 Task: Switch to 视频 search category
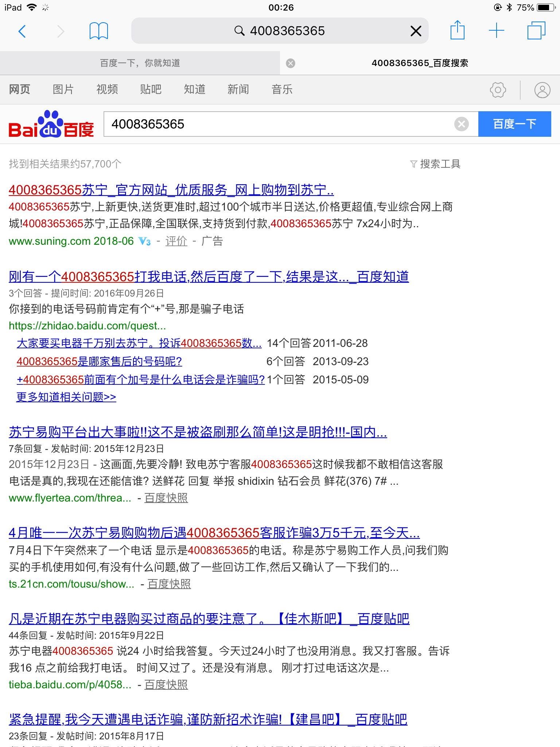tap(107, 89)
